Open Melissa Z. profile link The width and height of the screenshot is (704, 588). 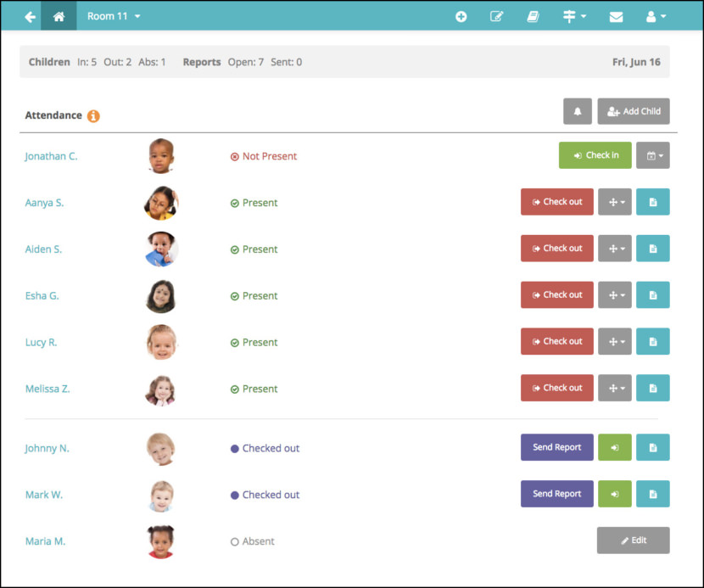click(x=47, y=389)
